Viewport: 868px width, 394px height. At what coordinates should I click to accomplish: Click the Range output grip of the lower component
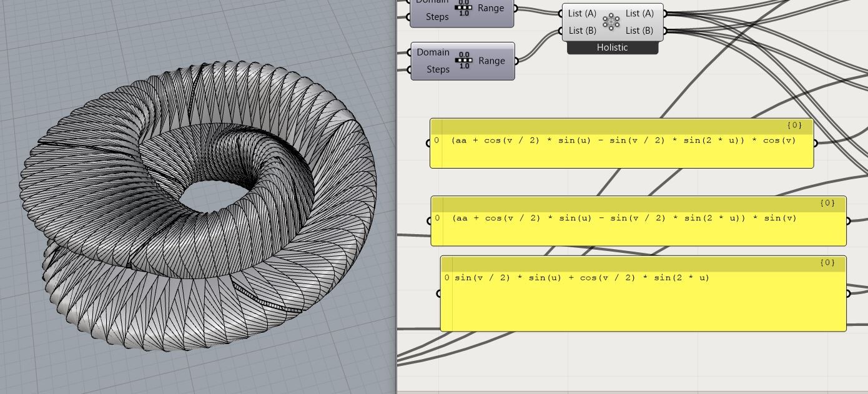[516, 61]
